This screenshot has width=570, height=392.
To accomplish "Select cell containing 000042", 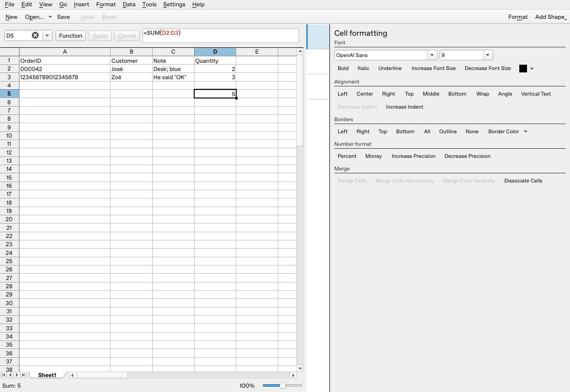I will pos(65,69).
